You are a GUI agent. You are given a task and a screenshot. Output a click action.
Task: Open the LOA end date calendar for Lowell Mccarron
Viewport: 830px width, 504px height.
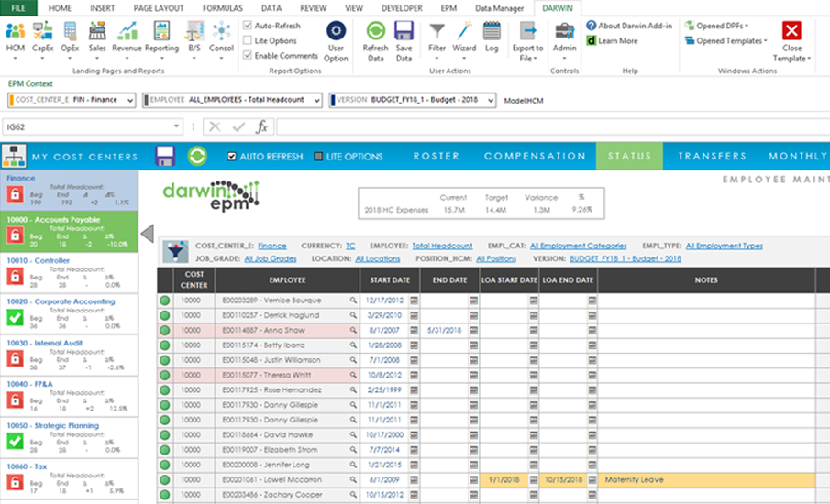point(592,479)
